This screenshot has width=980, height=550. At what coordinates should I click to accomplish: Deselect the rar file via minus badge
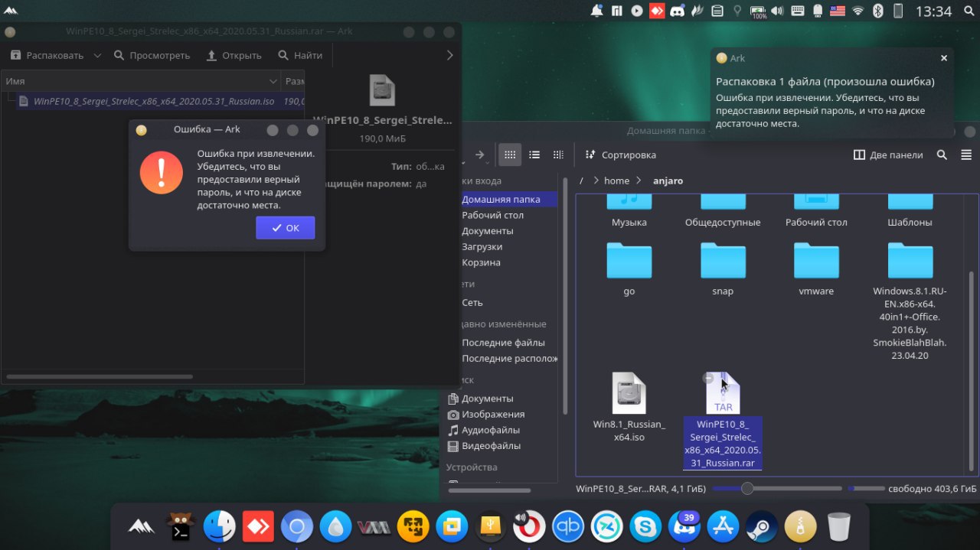[708, 378]
